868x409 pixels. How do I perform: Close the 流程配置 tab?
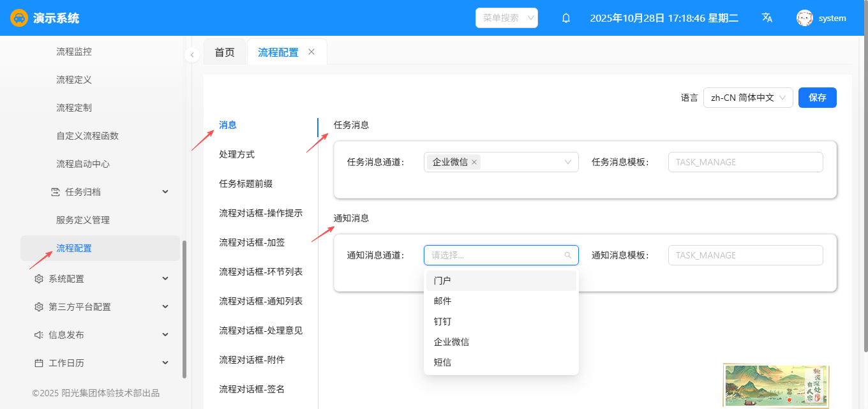click(311, 52)
